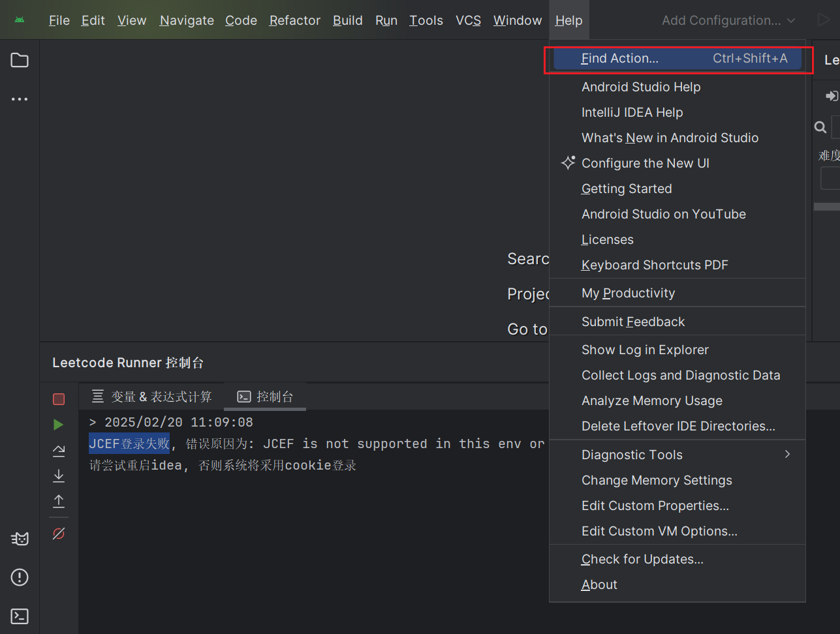Expand the Add Configuration dropdown
Viewport: 840px width, 634px height.
[x=728, y=20]
